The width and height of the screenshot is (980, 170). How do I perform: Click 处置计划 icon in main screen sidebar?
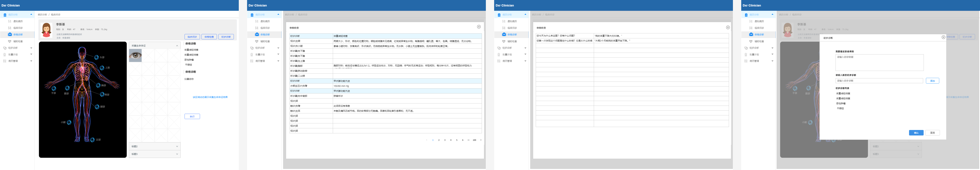[5, 54]
